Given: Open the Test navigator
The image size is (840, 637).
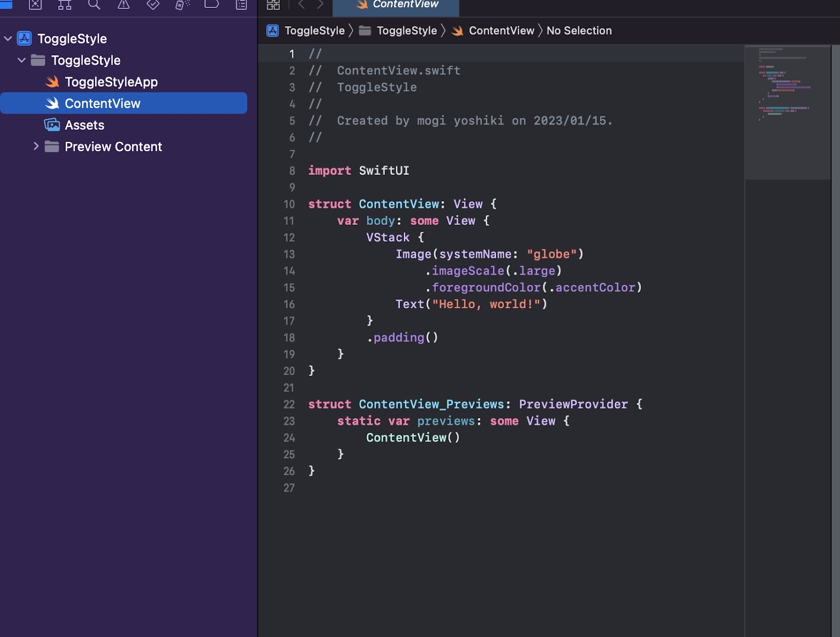Looking at the screenshot, I should [153, 5].
